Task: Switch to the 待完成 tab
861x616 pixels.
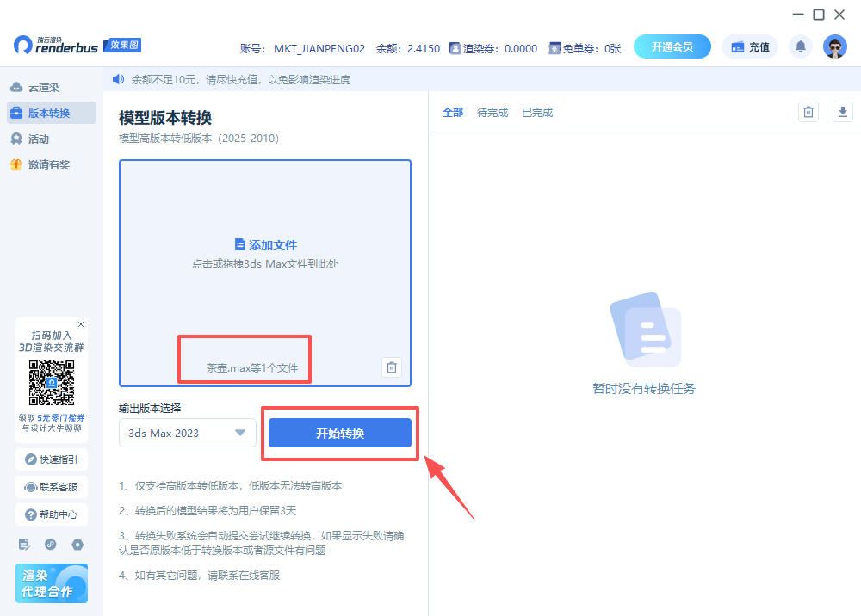Action: click(x=492, y=112)
